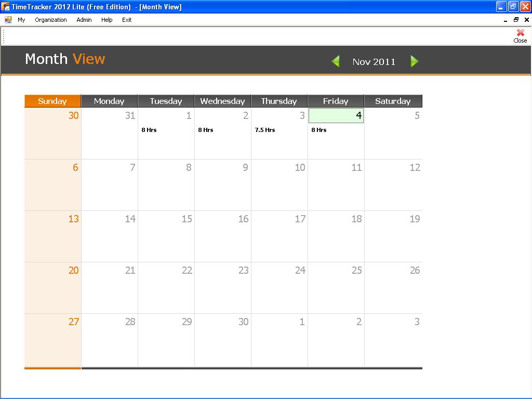Click the Wednesday column header

222,101
